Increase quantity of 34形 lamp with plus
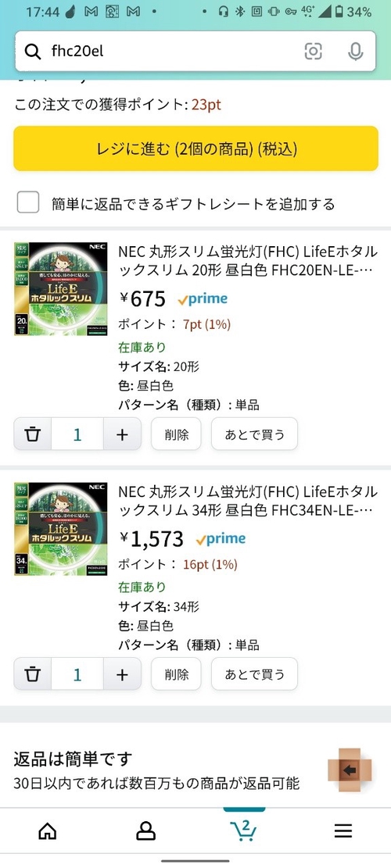 pyautogui.click(x=122, y=674)
